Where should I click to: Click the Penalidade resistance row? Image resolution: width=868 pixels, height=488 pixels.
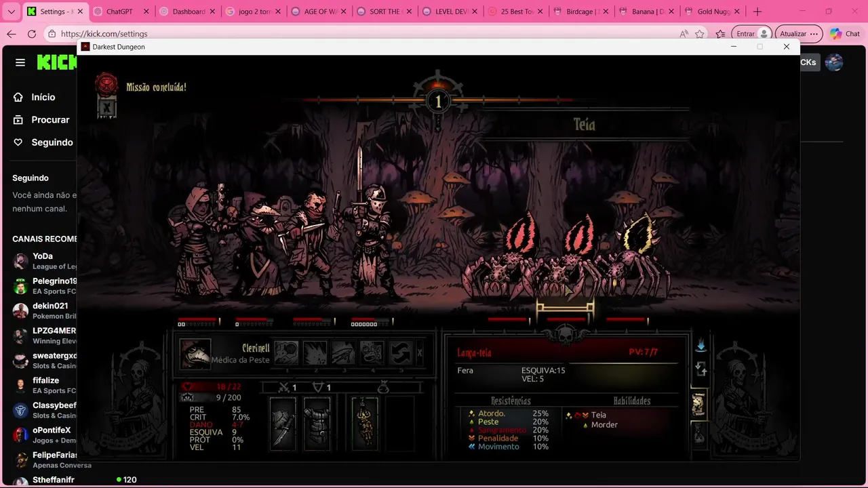click(x=509, y=438)
